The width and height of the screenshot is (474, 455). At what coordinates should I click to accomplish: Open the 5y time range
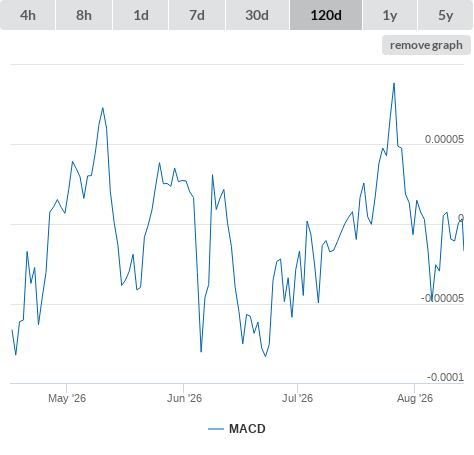445,15
